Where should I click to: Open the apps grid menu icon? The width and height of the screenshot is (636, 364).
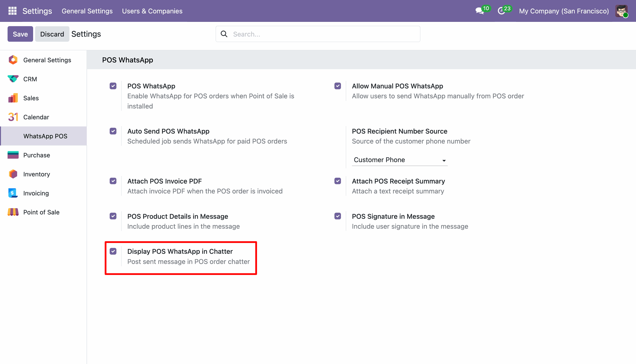click(x=12, y=11)
